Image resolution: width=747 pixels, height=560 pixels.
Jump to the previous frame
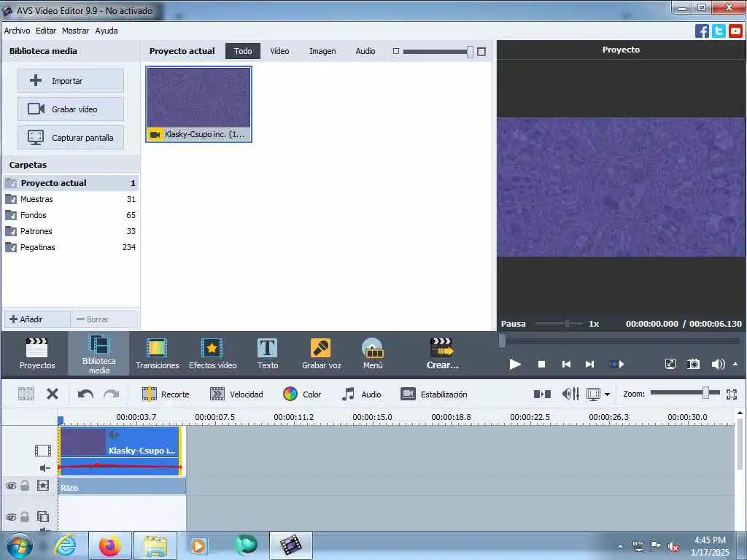pos(566,365)
